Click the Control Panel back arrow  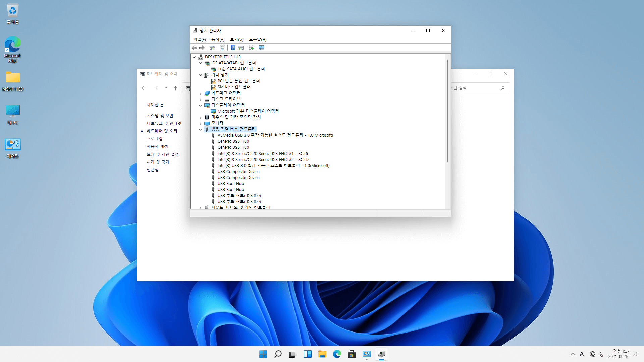(x=144, y=88)
